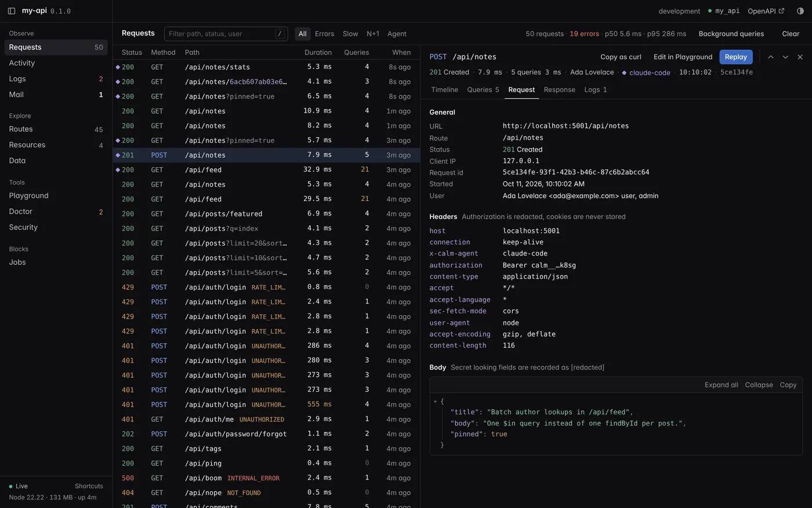Select the All filter

tap(302, 34)
